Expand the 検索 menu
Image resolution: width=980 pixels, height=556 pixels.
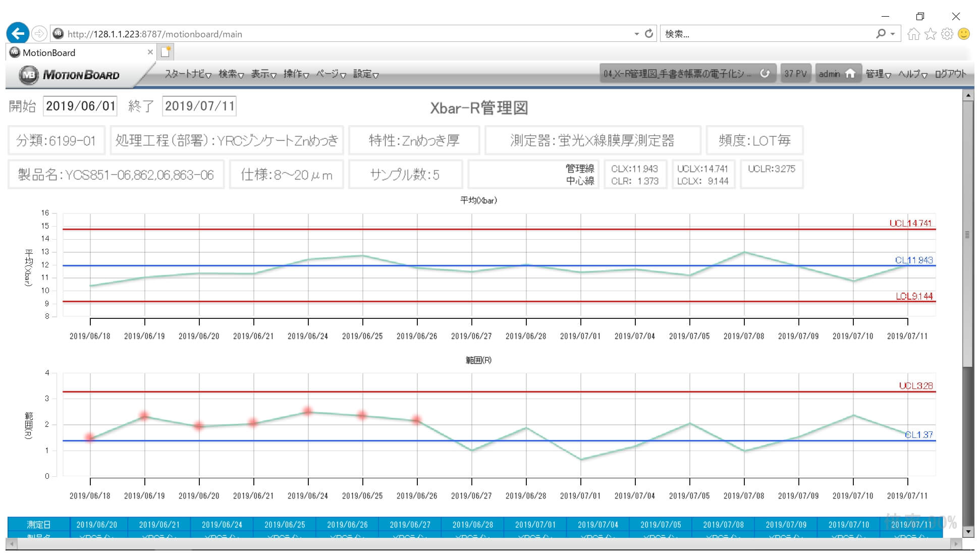tap(231, 74)
